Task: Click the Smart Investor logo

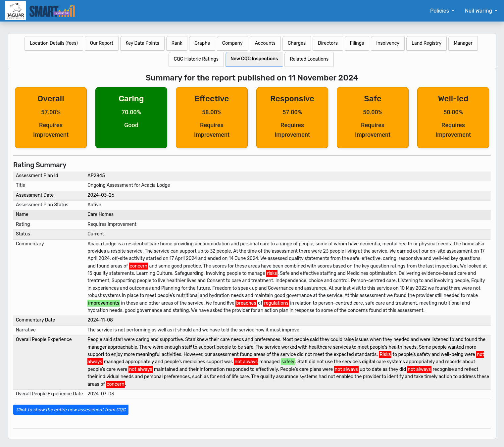Action: click(x=52, y=11)
